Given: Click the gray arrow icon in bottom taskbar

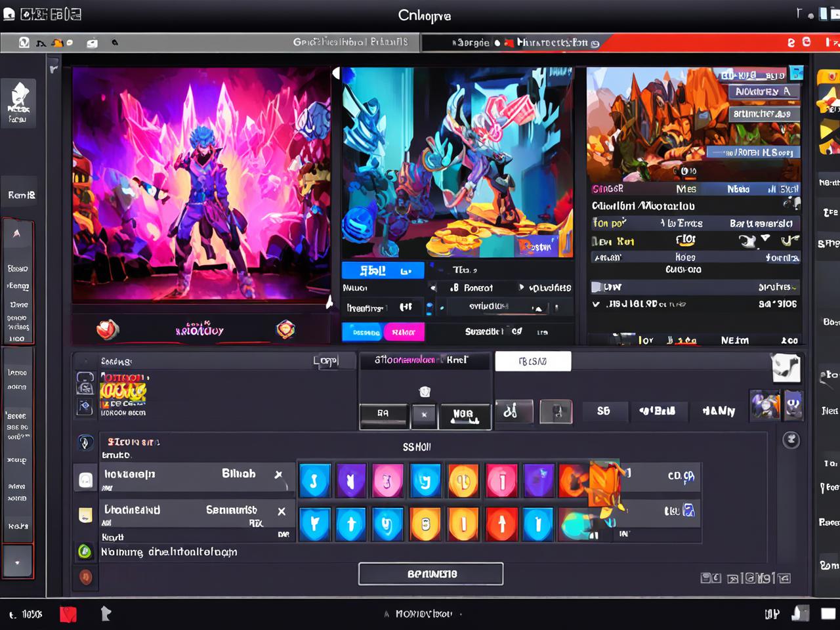Looking at the screenshot, I should click(x=105, y=614).
